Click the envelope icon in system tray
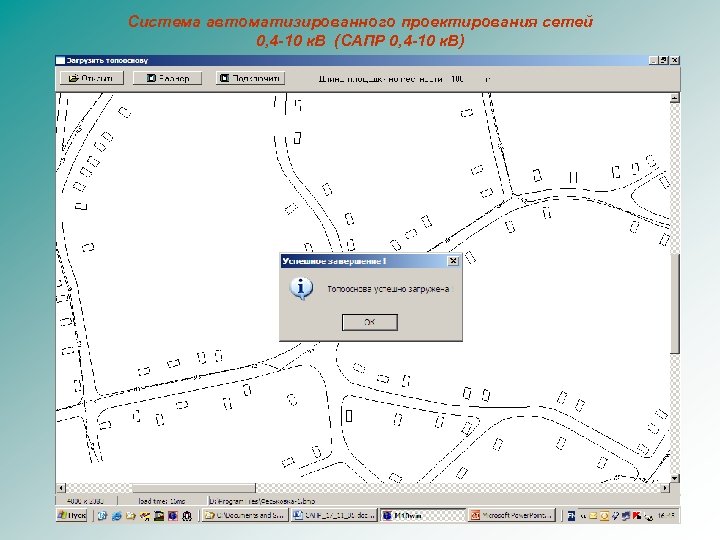Screen dimensions: 720x540 [594, 516]
